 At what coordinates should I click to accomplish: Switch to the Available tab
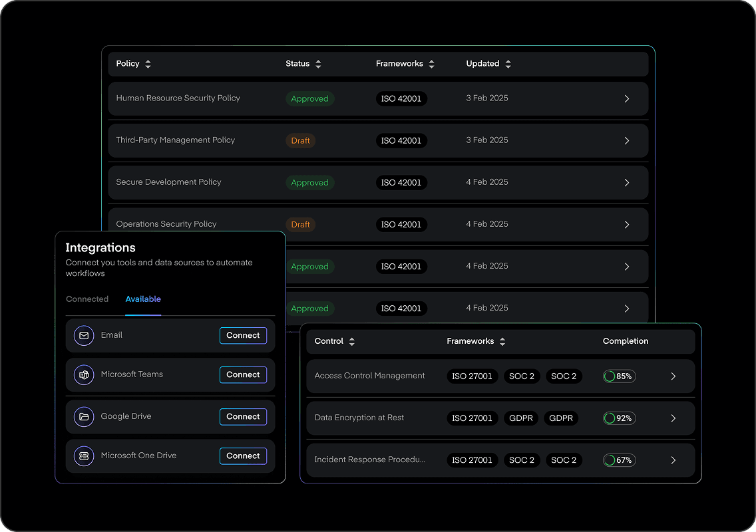[x=143, y=299]
